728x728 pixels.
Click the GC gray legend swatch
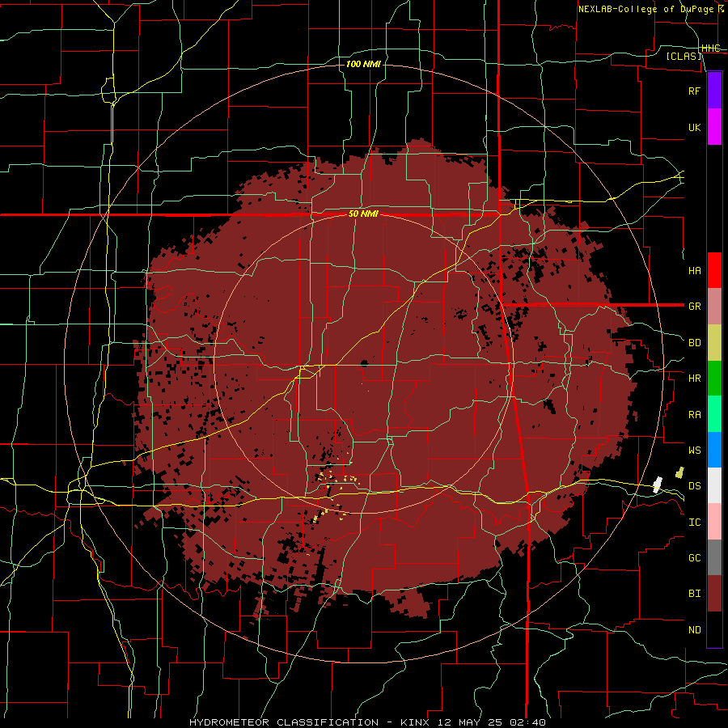pyautogui.click(x=714, y=557)
